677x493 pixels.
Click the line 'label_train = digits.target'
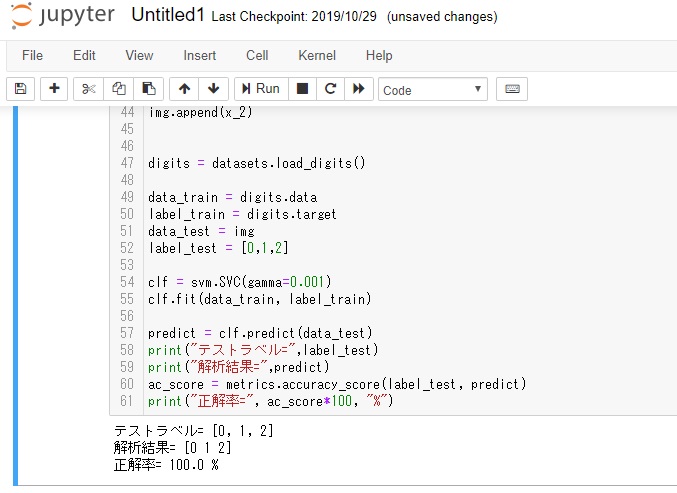242,214
